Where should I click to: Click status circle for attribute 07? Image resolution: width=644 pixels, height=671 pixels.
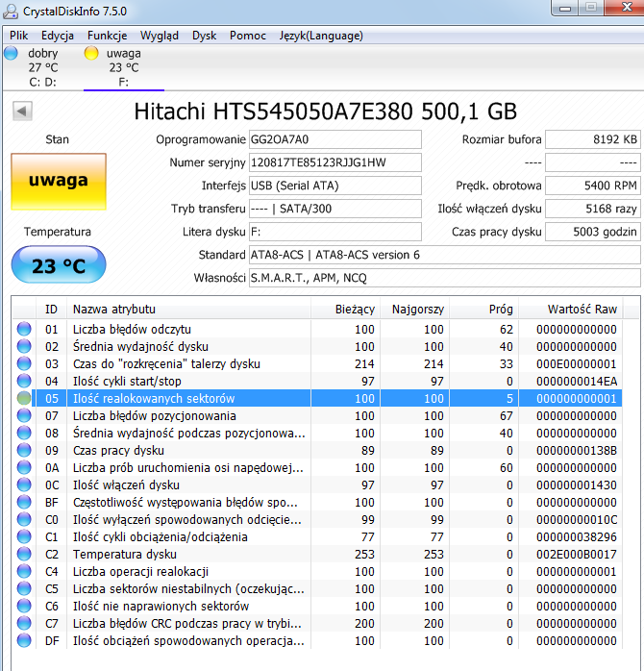[x=24, y=415]
